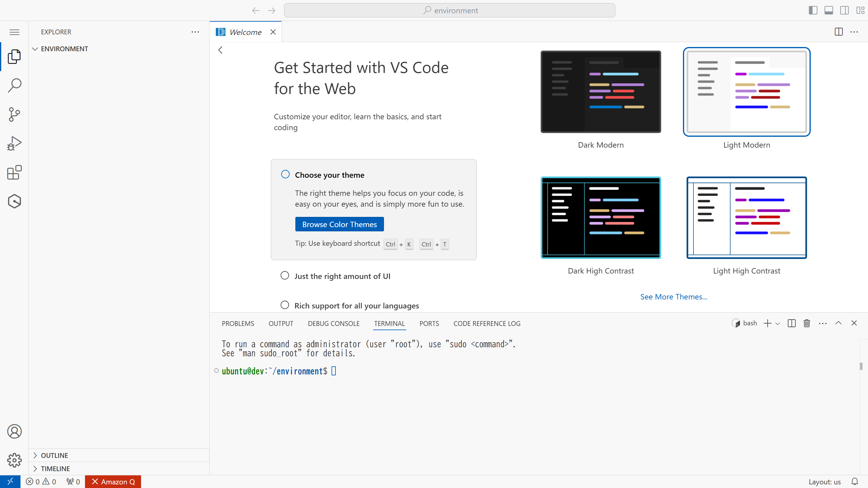The image size is (868, 488).
Task: Open Accounts icon in activity bar
Action: (x=14, y=431)
